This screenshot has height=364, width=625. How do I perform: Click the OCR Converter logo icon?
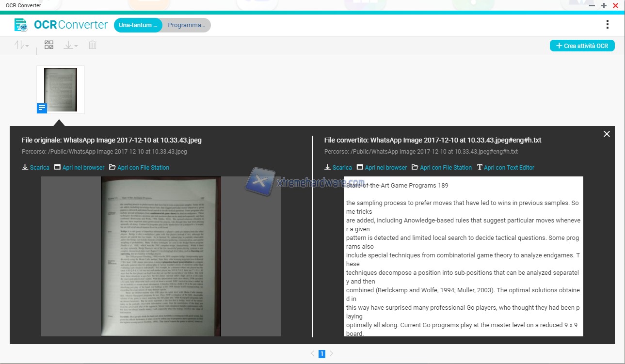click(21, 25)
